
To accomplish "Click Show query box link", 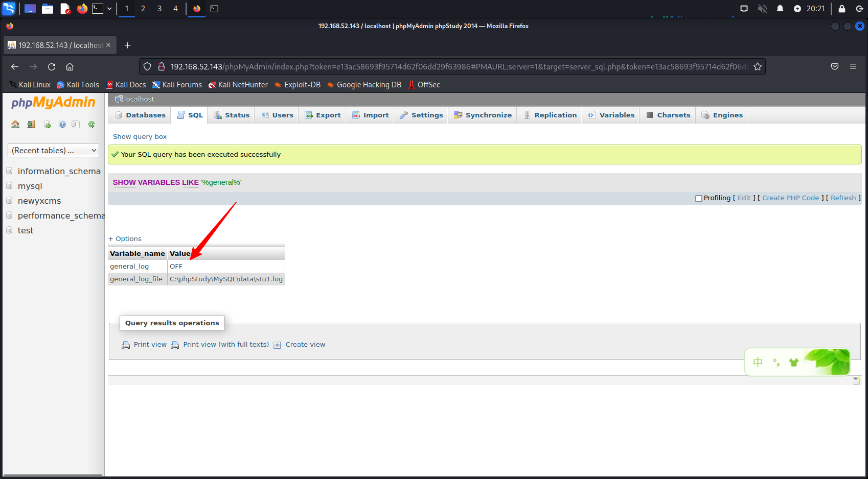I will 140,136.
